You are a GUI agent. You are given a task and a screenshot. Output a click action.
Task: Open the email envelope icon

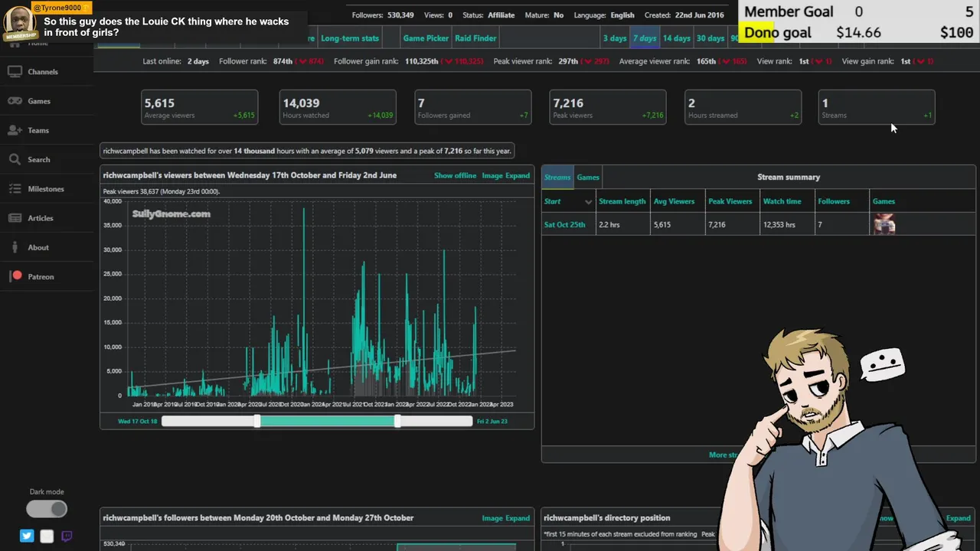point(47,536)
